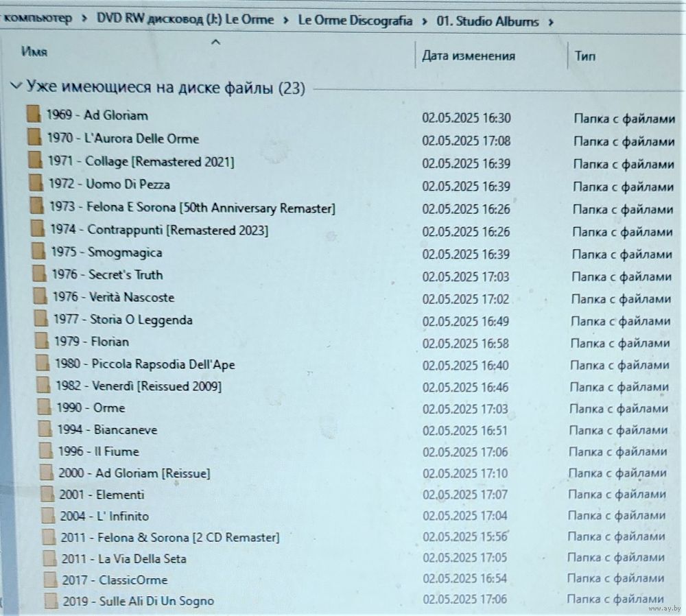Click folder icon of 1990 - Orme
The width and height of the screenshot is (686, 616).
(45, 407)
